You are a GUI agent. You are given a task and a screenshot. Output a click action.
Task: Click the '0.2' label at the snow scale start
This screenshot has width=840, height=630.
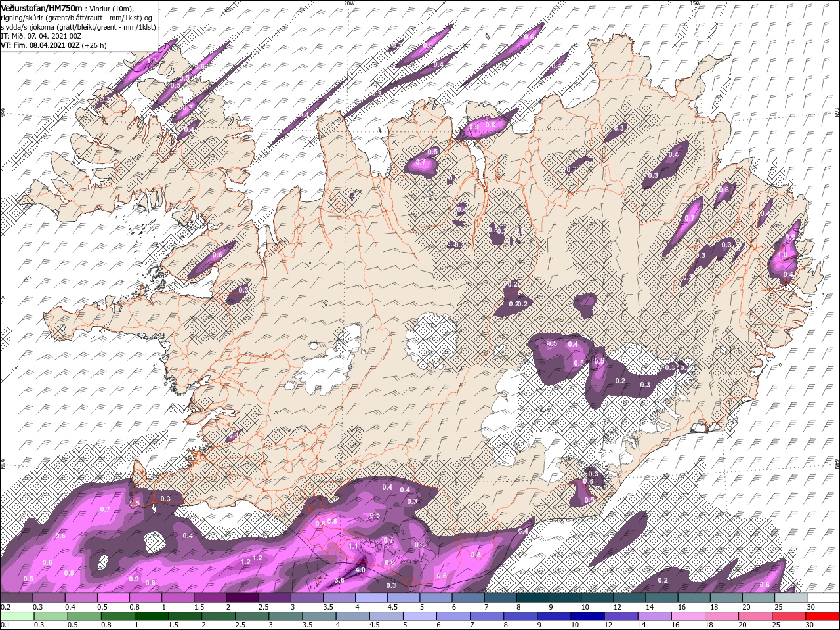pyautogui.click(x=5, y=607)
